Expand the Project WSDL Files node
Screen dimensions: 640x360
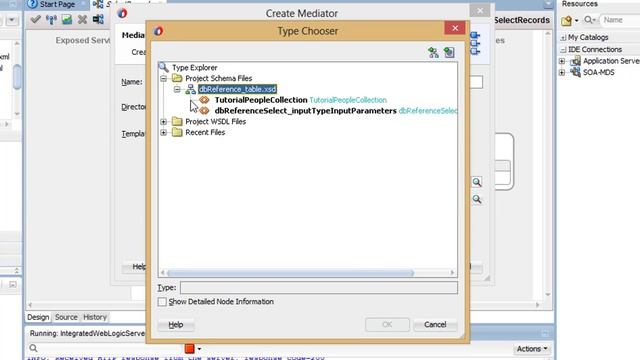(164, 122)
